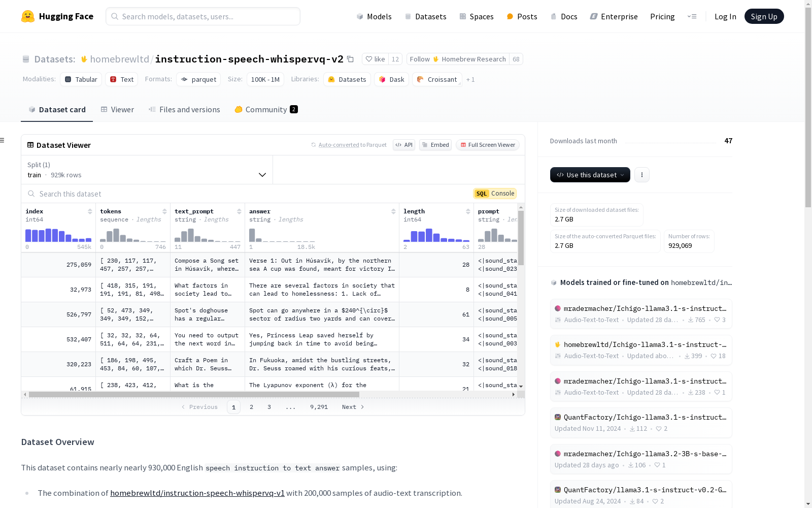Select the row with index 275,059
812x508 pixels.
269,265
